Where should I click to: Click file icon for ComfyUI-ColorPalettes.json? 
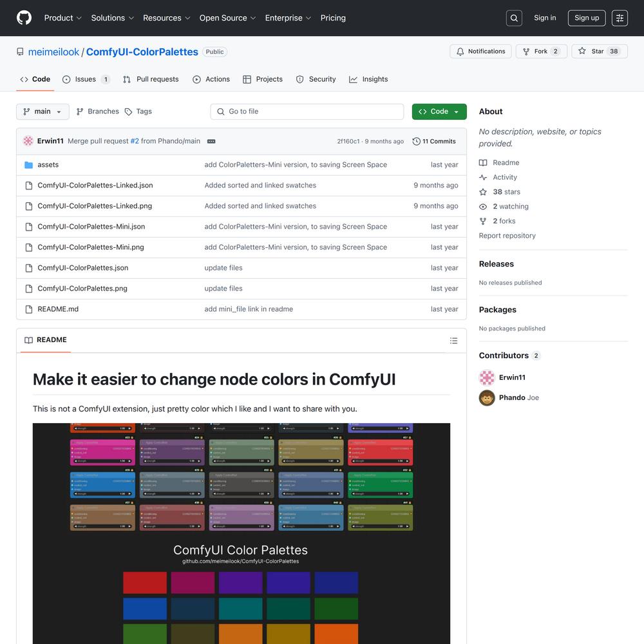click(29, 268)
